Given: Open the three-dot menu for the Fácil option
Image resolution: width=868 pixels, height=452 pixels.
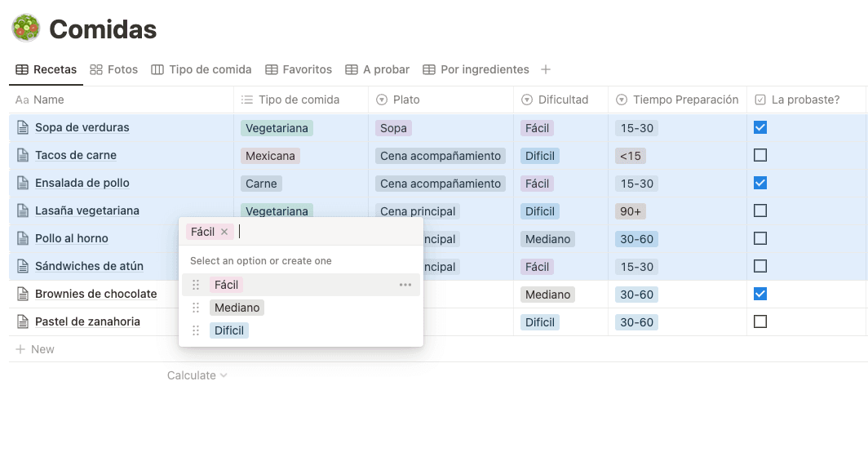Looking at the screenshot, I should click(405, 285).
